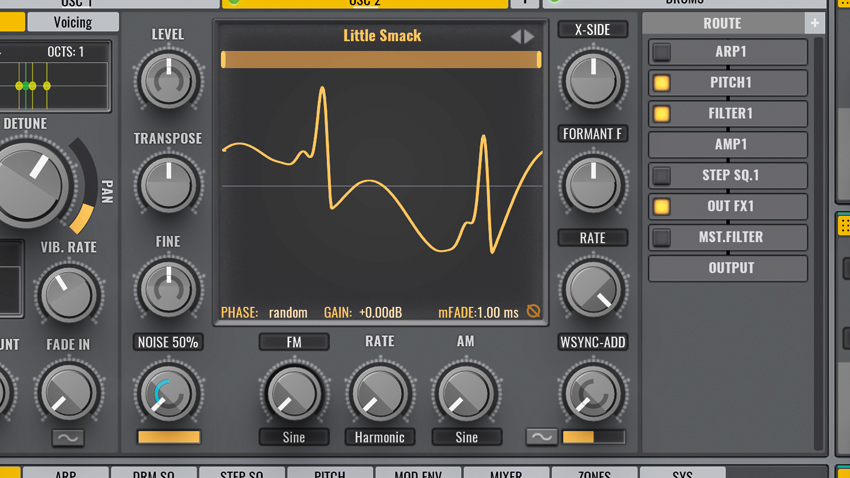Screen dimensions: 850x478
Task: Click the previous waveform arrow
Action: pos(516,36)
